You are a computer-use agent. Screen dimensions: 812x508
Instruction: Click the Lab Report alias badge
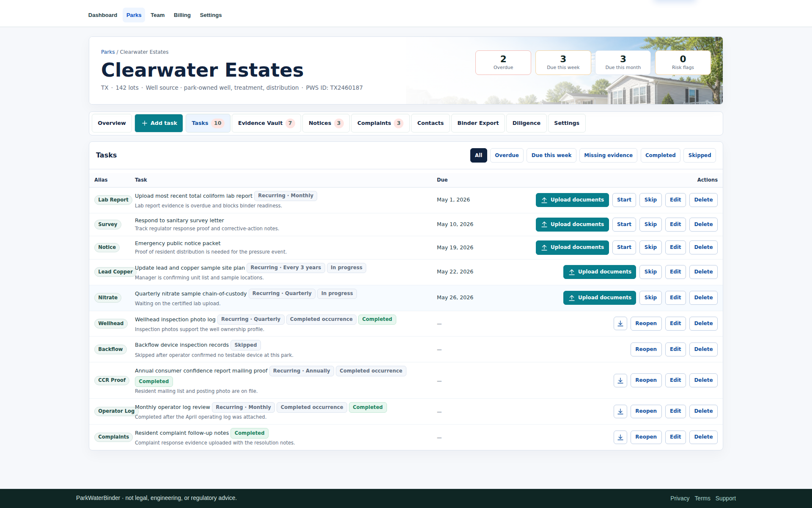(113, 200)
